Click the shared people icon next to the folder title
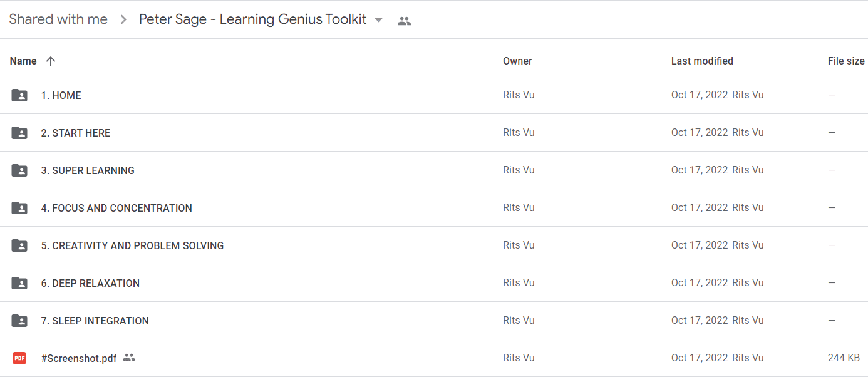Screen dimensions: 868x377 pyautogui.click(x=405, y=21)
